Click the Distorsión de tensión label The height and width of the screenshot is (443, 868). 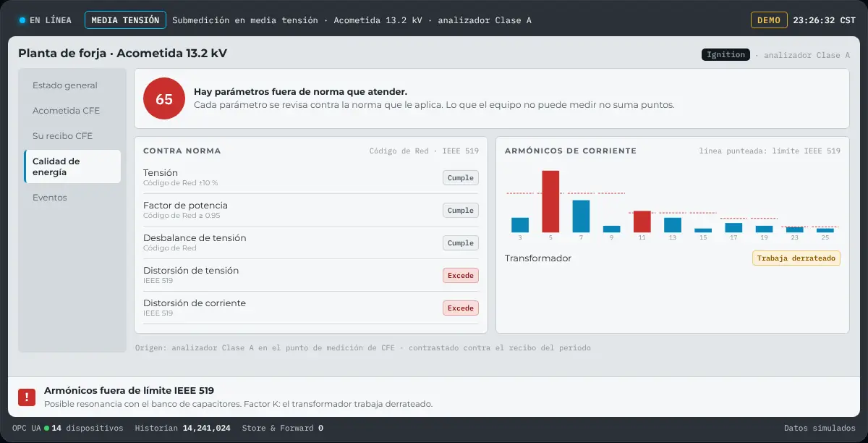(191, 271)
